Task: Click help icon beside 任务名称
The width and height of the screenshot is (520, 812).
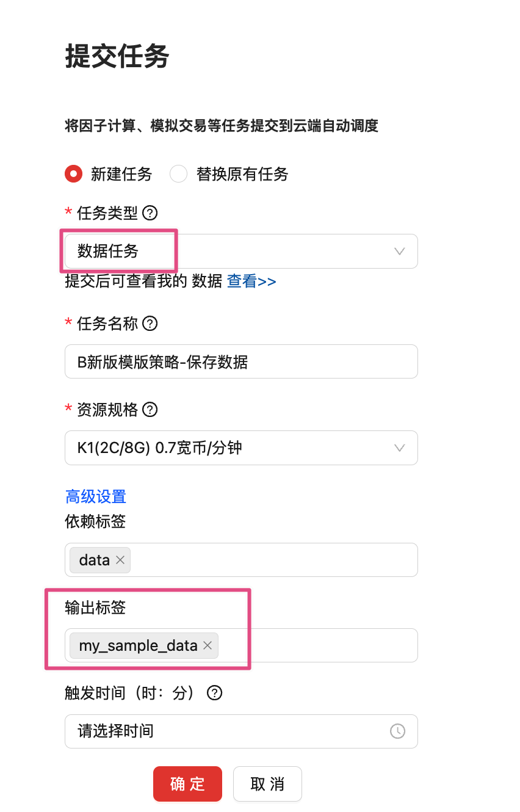Action: [150, 323]
